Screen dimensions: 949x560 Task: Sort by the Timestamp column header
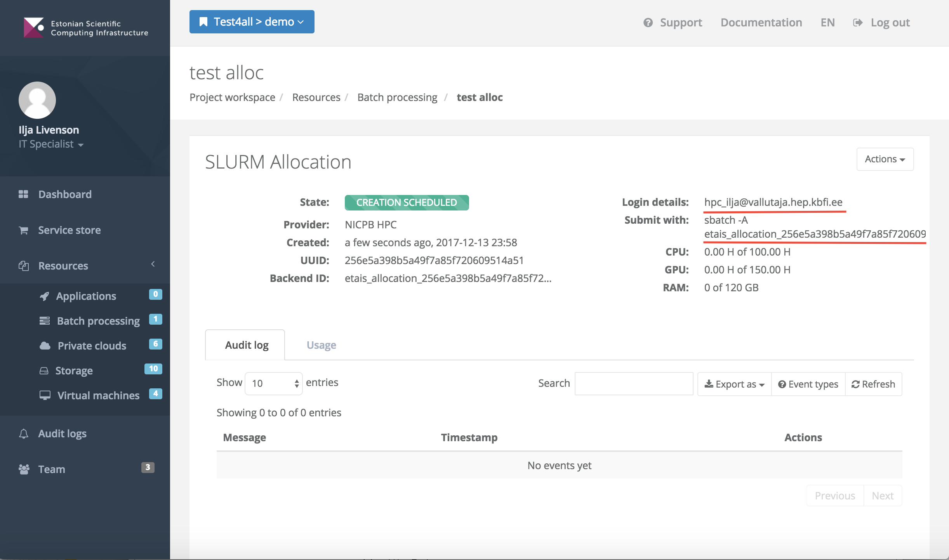click(x=469, y=438)
